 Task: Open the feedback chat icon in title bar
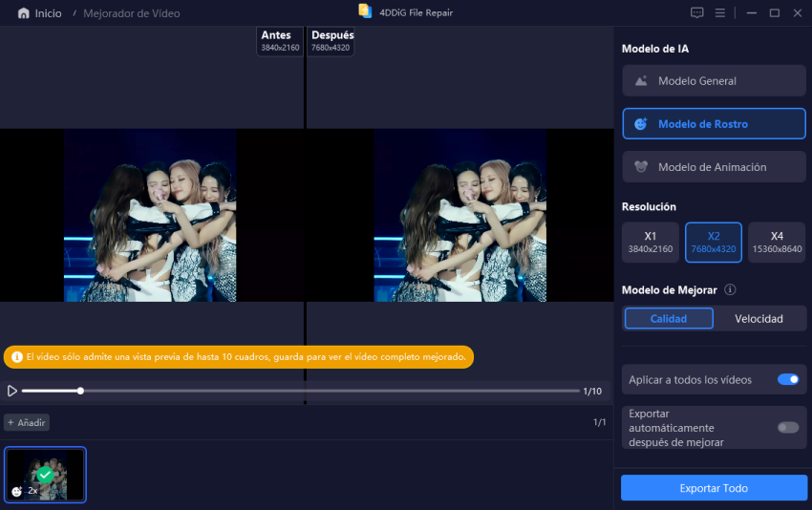696,13
